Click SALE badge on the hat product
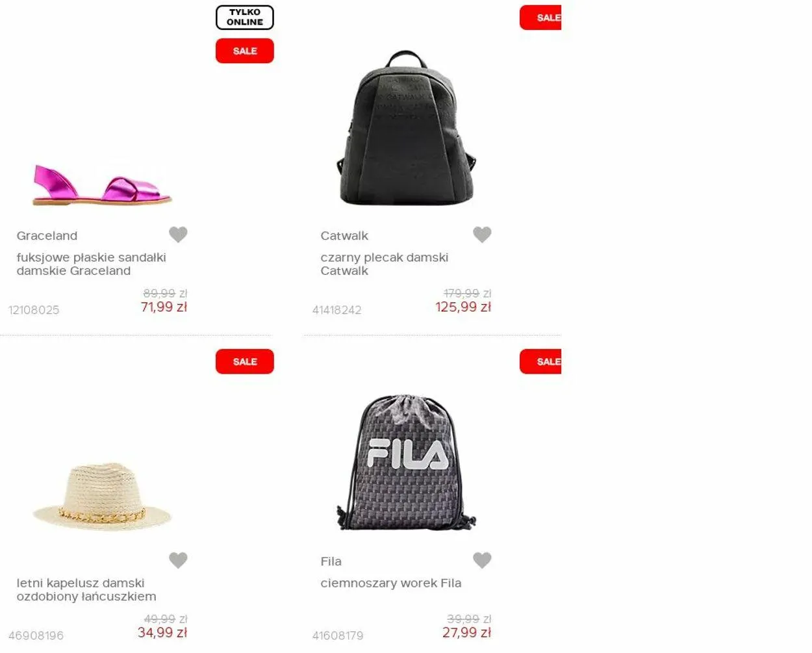Screen dimensions: 812x653 (245, 362)
